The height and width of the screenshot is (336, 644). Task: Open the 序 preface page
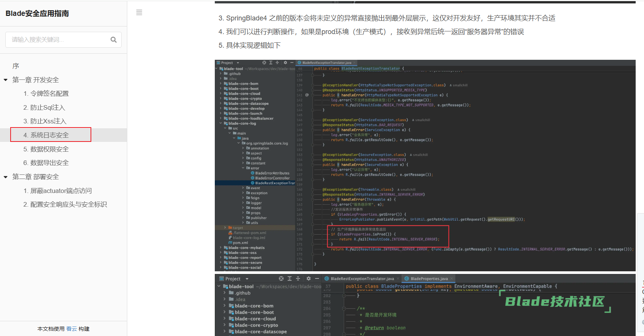click(x=16, y=66)
